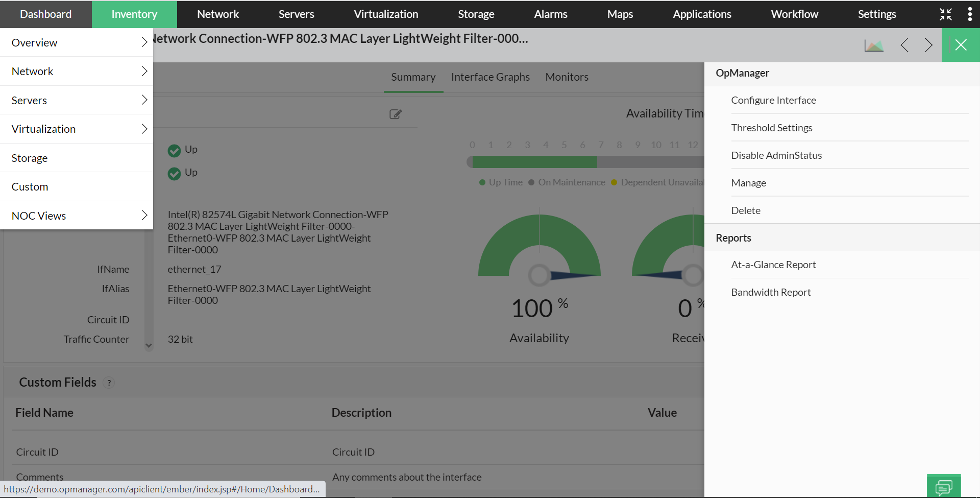Open the live chat icon
Viewport: 980px width, 498px height.
tap(944, 487)
